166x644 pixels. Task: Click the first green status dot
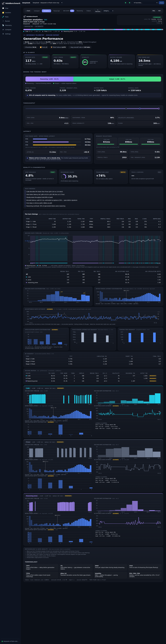tap(125, 3)
